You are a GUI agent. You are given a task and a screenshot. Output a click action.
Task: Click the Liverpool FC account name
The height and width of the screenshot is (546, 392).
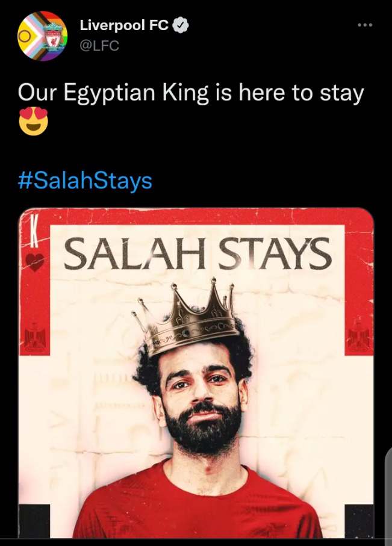[x=124, y=25]
